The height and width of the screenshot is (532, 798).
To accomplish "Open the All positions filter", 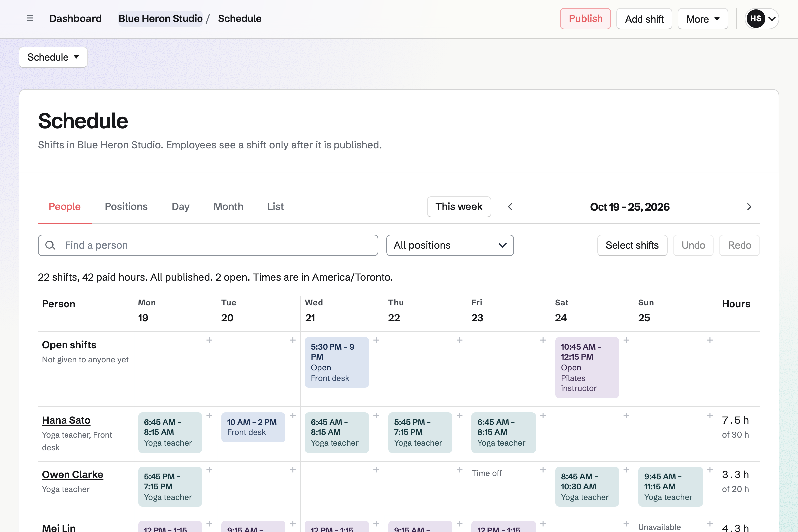I will [450, 245].
